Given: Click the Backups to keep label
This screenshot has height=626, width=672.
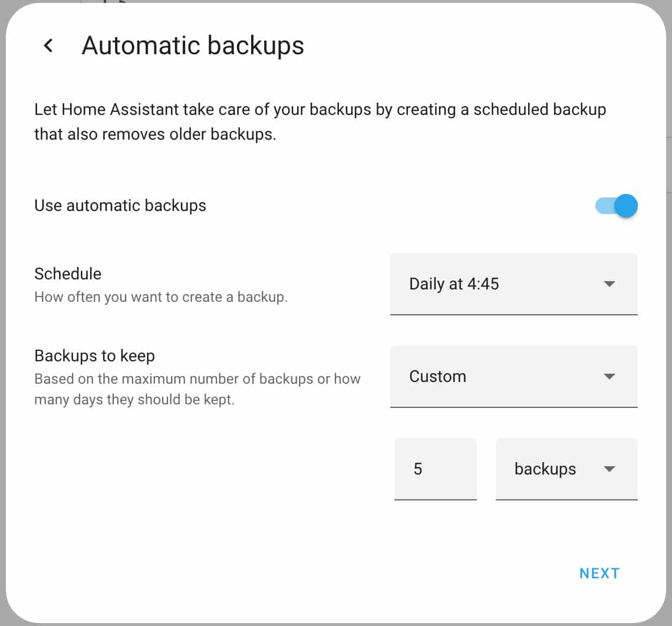Looking at the screenshot, I should (x=94, y=356).
